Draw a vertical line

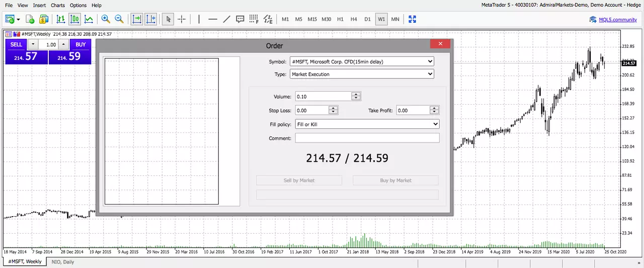(199, 19)
